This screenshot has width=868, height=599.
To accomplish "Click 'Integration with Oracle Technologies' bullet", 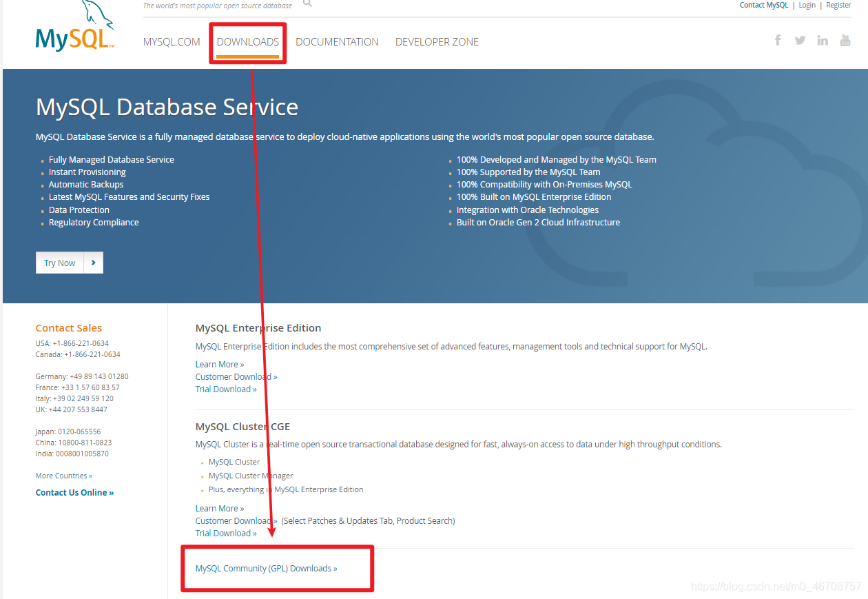I will coord(528,210).
